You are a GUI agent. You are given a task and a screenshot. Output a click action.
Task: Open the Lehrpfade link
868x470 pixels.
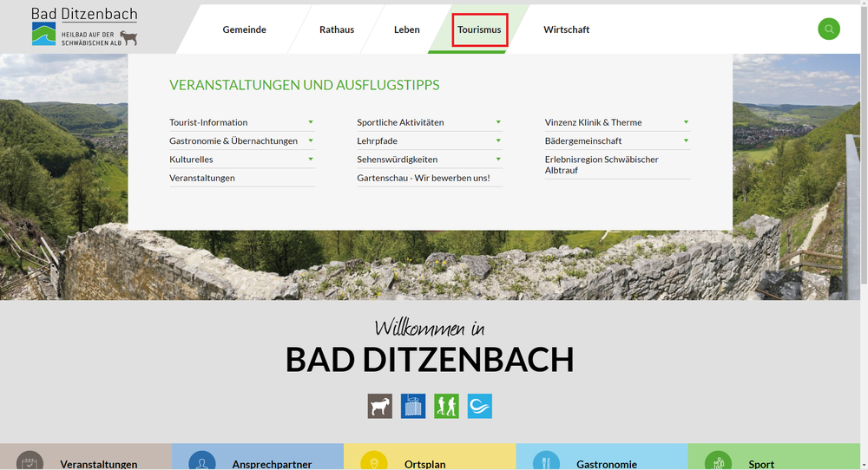[x=377, y=140]
